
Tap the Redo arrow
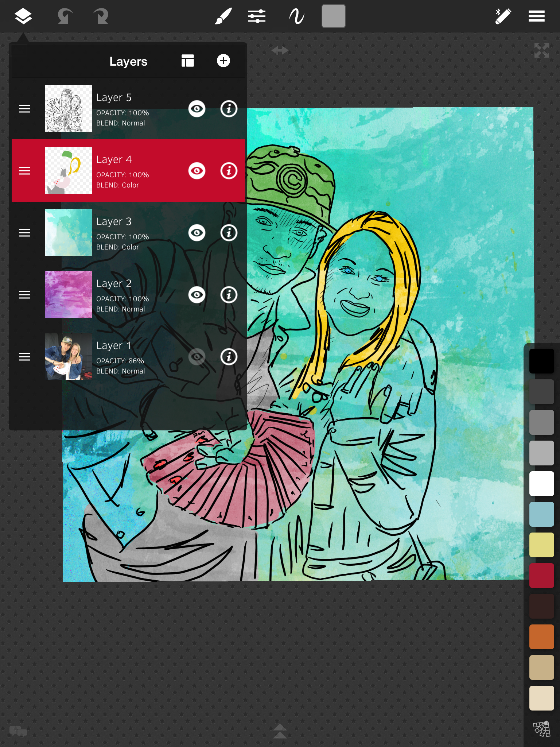tap(101, 16)
